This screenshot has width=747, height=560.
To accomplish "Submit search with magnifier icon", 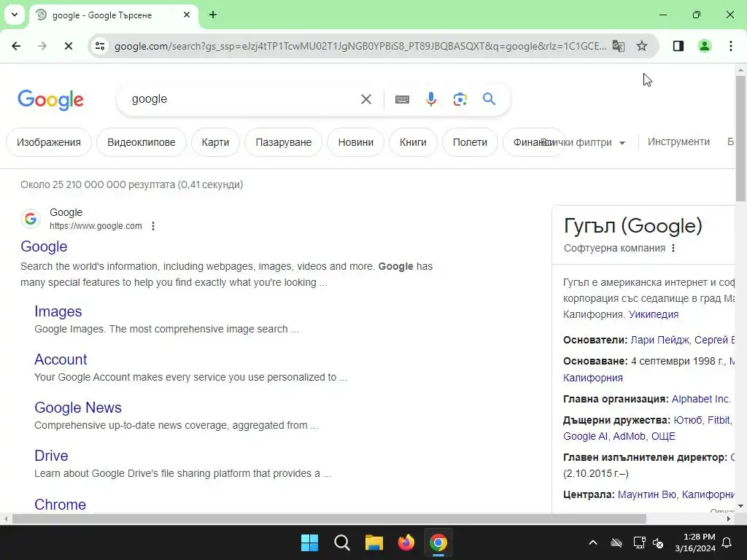I will pos(489,99).
